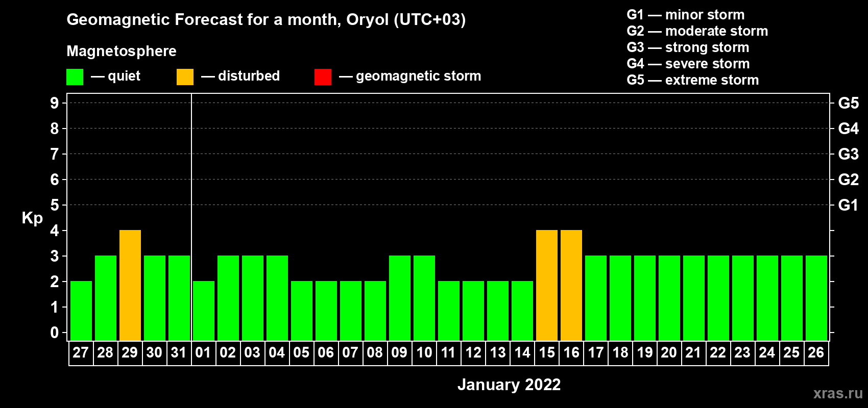Click the G3 axis label
This screenshot has height=408, width=868.
[849, 154]
